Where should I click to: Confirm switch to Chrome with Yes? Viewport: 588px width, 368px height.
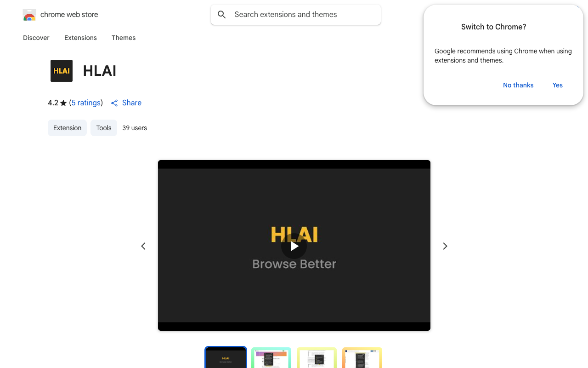[x=558, y=85]
